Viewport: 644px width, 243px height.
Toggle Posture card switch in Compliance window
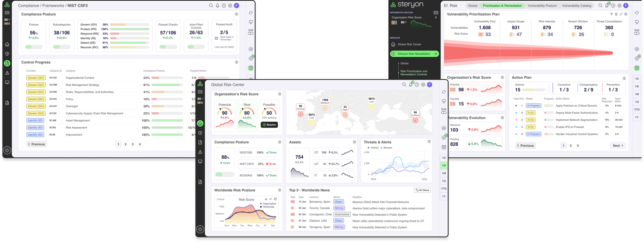click(x=34, y=47)
